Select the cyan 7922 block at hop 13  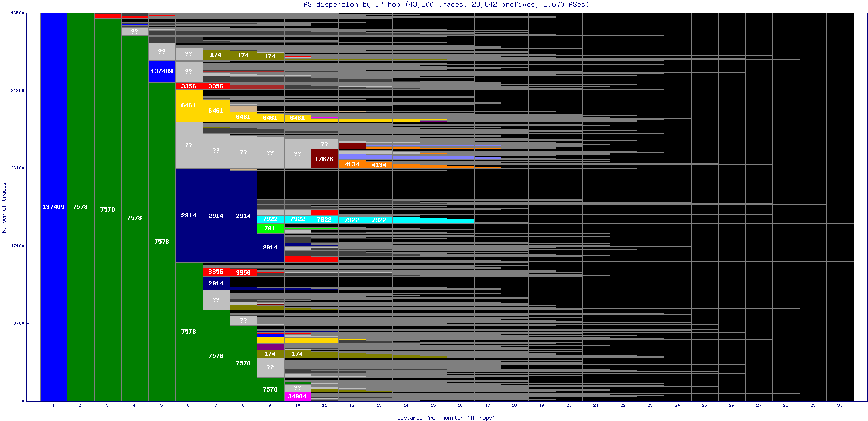click(379, 220)
